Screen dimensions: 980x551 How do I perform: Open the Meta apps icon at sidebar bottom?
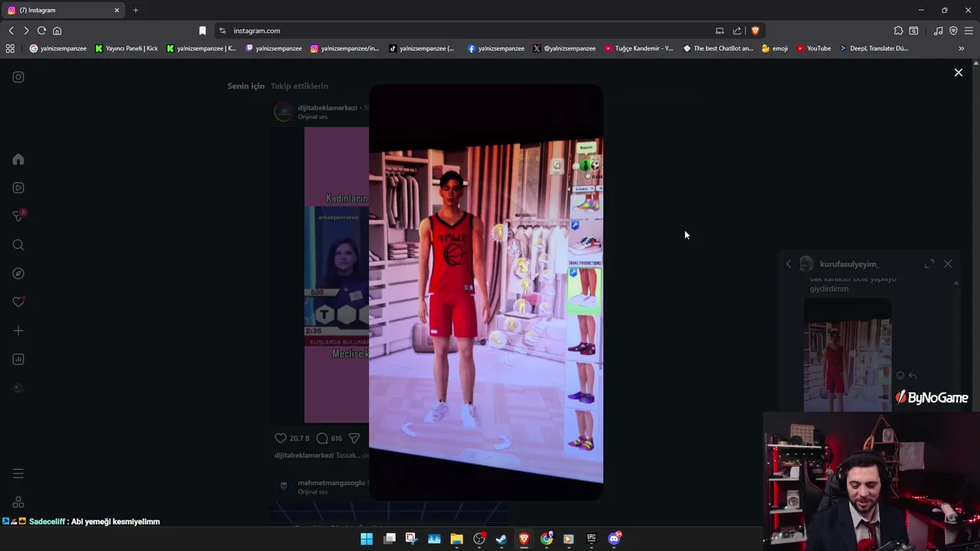pyautogui.click(x=18, y=502)
